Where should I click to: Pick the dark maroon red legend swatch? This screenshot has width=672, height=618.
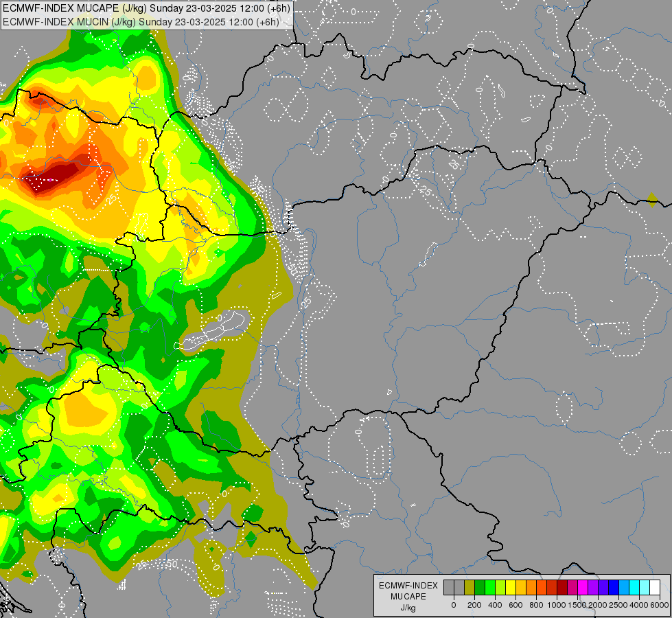pos(562,587)
